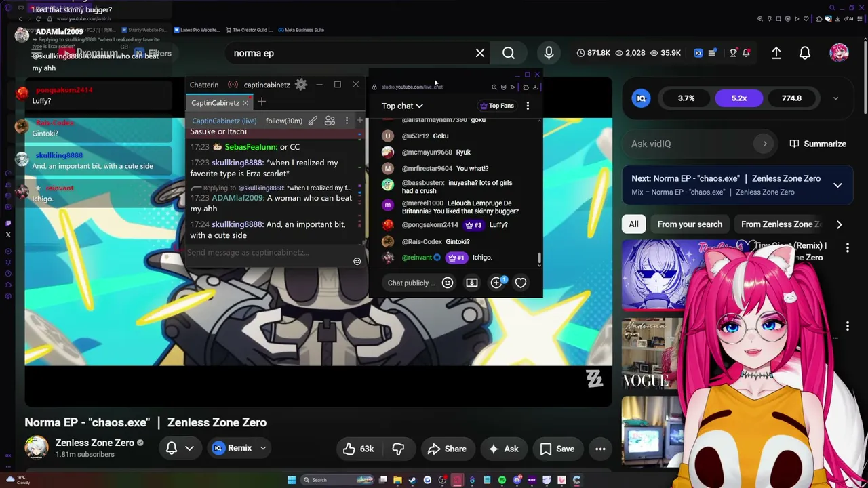Select the 5.2x vidIQ stat pill

tap(739, 98)
